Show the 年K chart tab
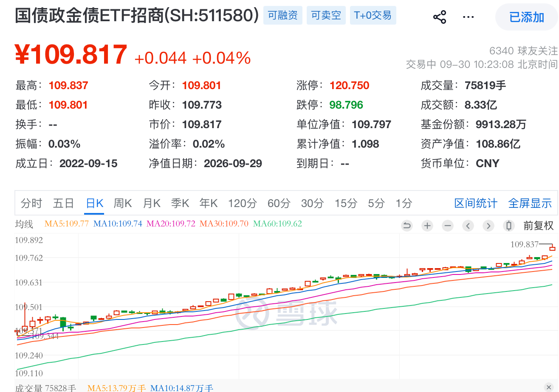Screen dimensions: 559x392 tap(209, 204)
